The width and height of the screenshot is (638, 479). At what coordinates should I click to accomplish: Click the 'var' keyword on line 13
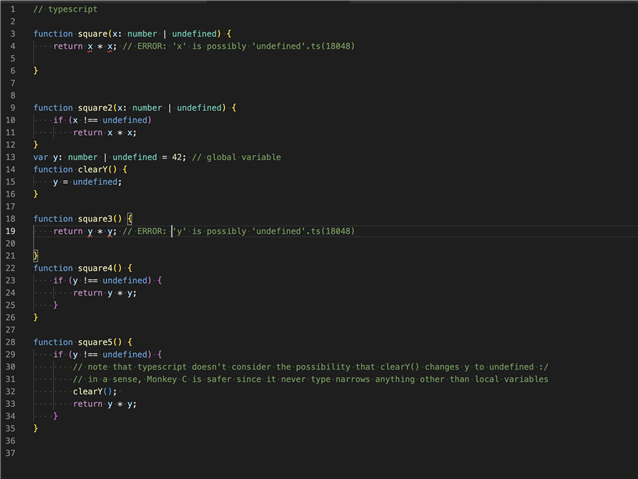pyautogui.click(x=41, y=157)
